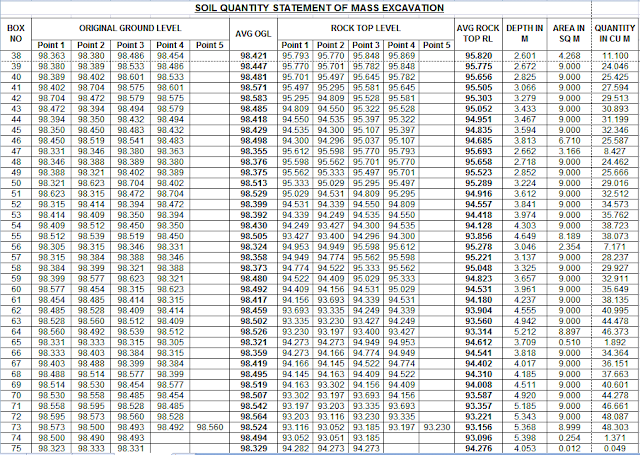Click depth value 4.920

coord(524,395)
